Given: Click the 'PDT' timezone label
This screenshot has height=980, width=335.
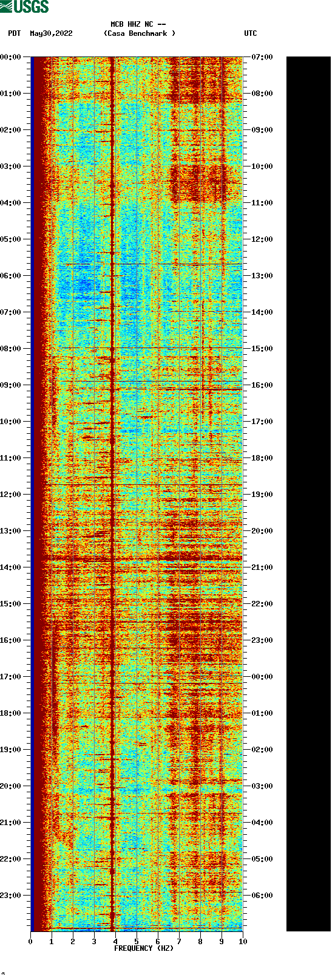Looking at the screenshot, I should pos(15,33).
